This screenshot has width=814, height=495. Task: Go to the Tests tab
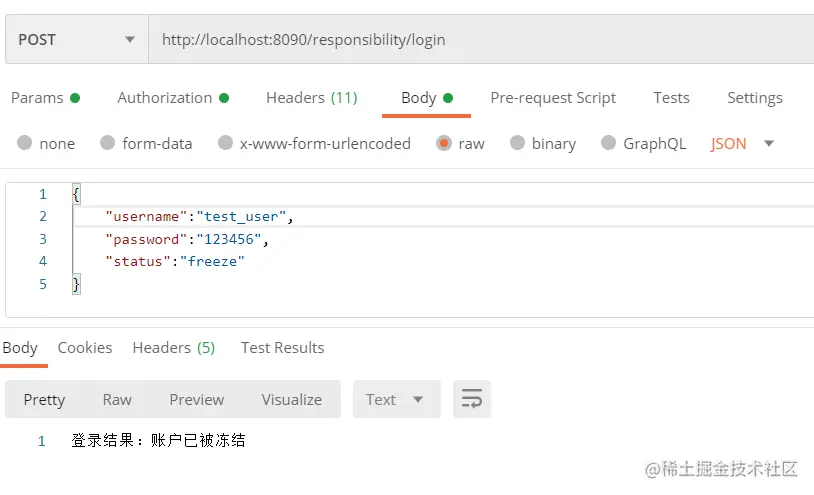(x=671, y=97)
